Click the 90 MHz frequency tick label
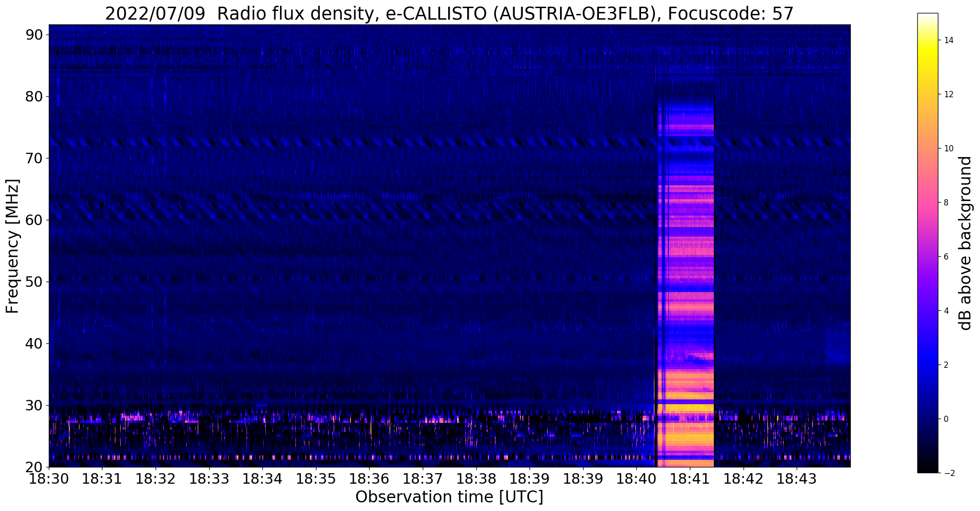The width and height of the screenshot is (980, 511). click(x=34, y=34)
